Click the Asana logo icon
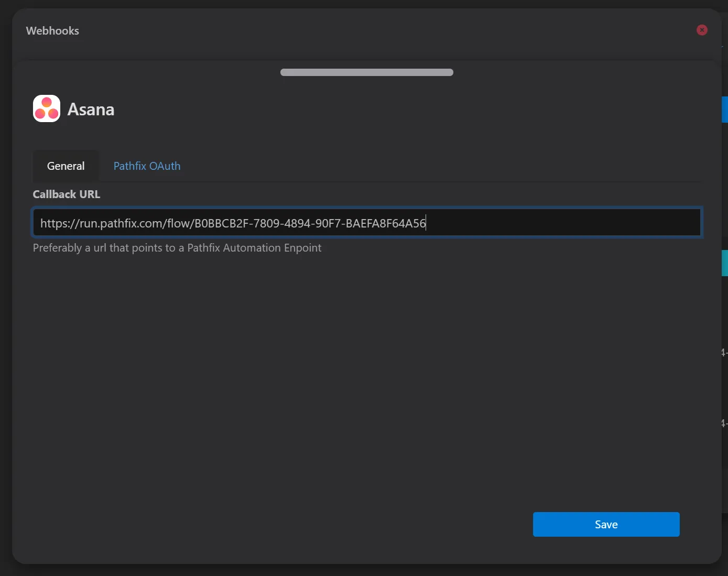The image size is (728, 576). click(47, 108)
